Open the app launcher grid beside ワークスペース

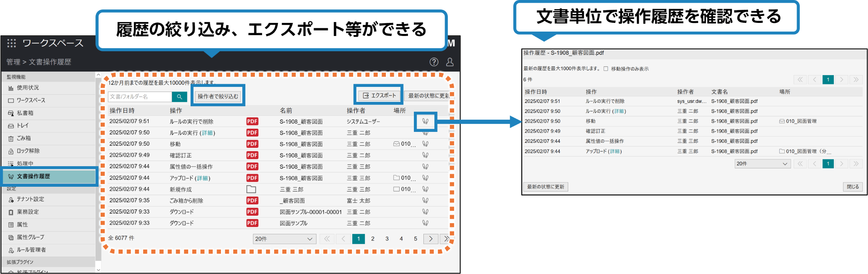[x=12, y=43]
